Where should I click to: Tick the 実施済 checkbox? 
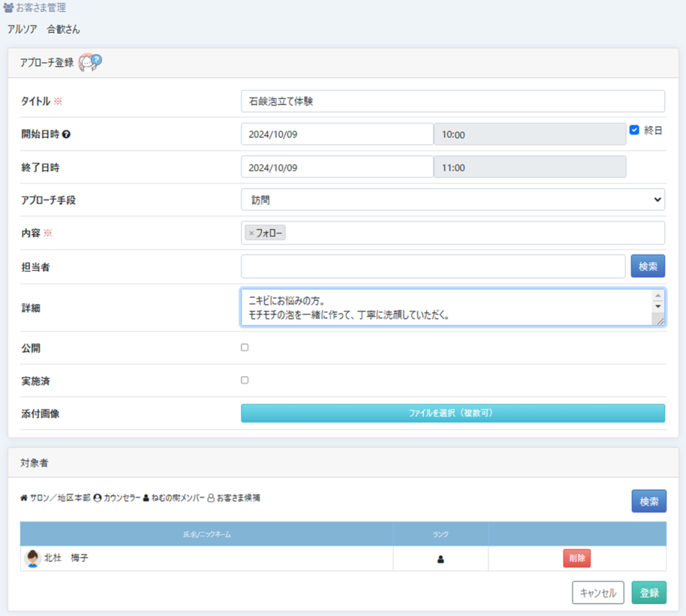[x=245, y=380]
